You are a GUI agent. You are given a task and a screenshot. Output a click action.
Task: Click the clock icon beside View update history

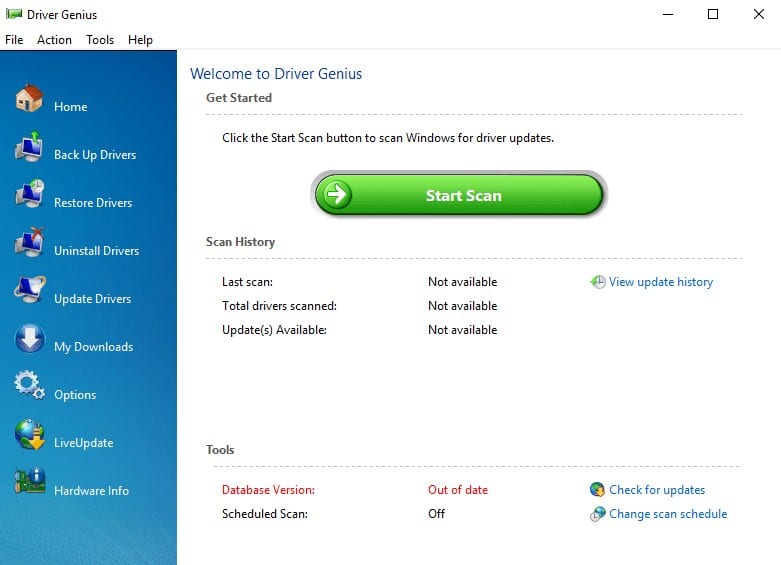point(598,282)
